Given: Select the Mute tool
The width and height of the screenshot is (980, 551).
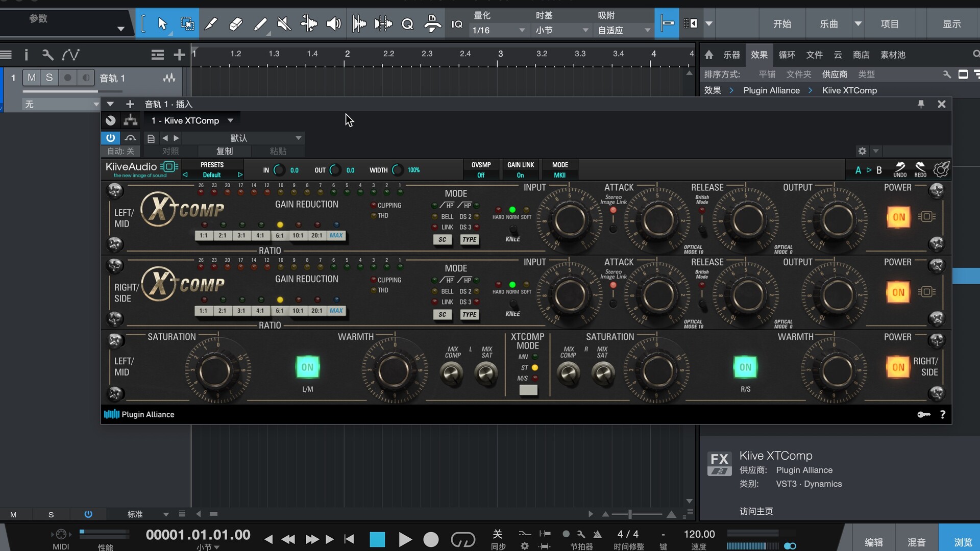Looking at the screenshot, I should click(x=284, y=24).
